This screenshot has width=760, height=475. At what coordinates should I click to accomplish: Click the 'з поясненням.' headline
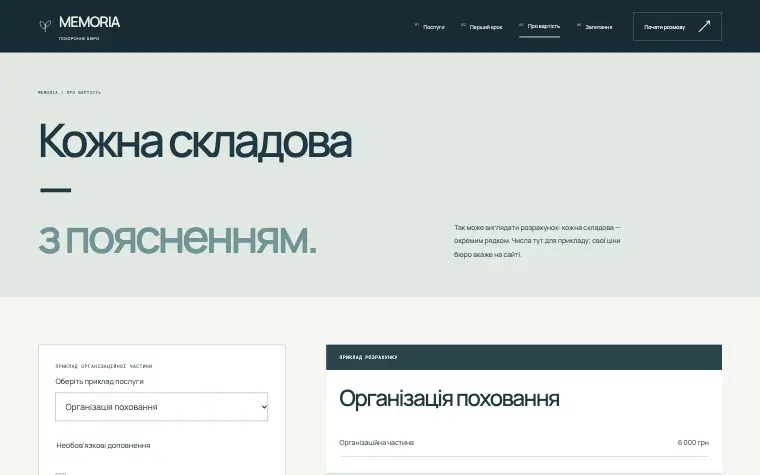pos(177,239)
